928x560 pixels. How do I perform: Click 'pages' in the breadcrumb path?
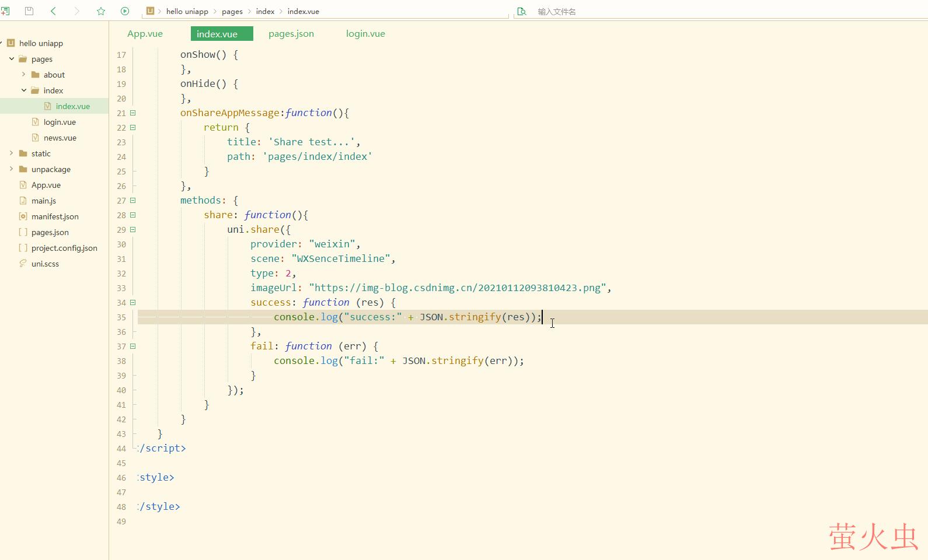pyautogui.click(x=232, y=11)
